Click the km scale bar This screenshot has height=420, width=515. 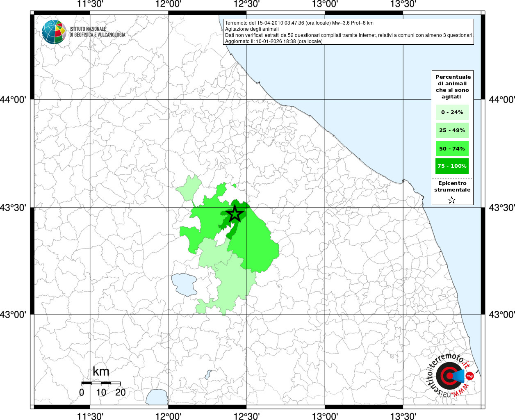101,383
